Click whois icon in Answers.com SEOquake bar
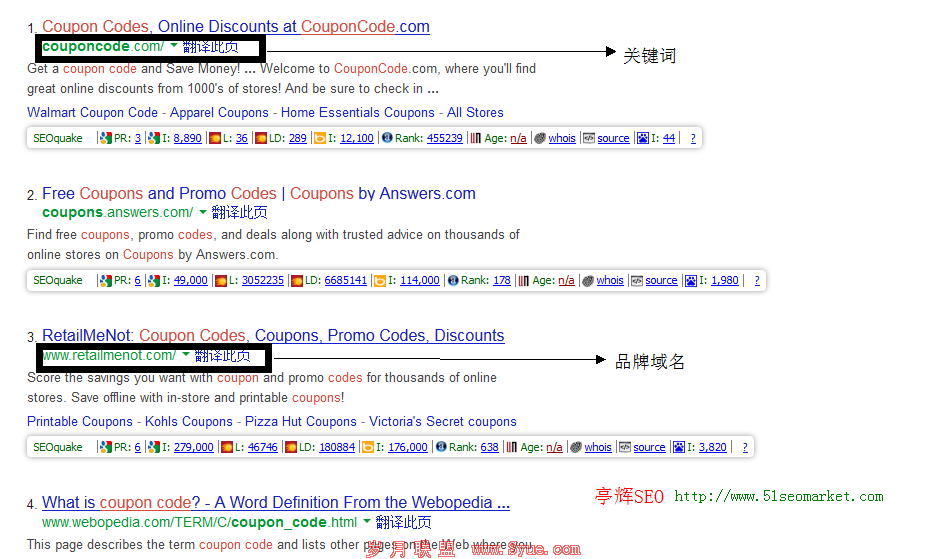 pyautogui.click(x=588, y=280)
